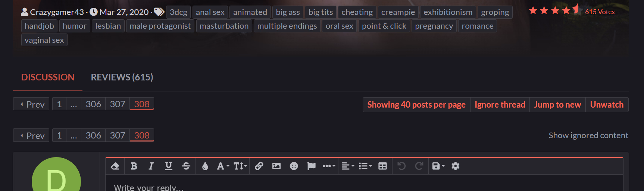The image size is (644, 191).
Task: Open the font size dropdown
Action: 240,166
